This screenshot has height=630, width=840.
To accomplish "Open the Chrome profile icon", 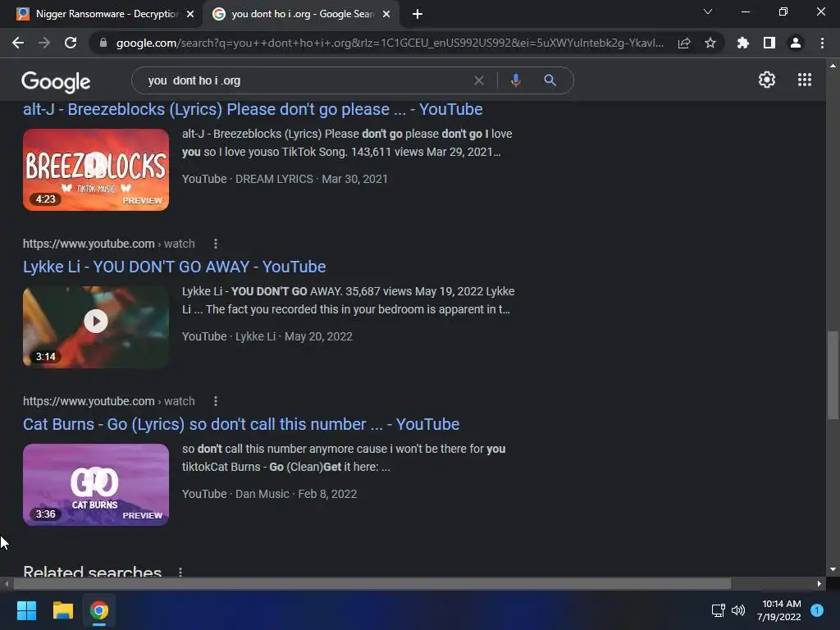I will click(x=796, y=43).
